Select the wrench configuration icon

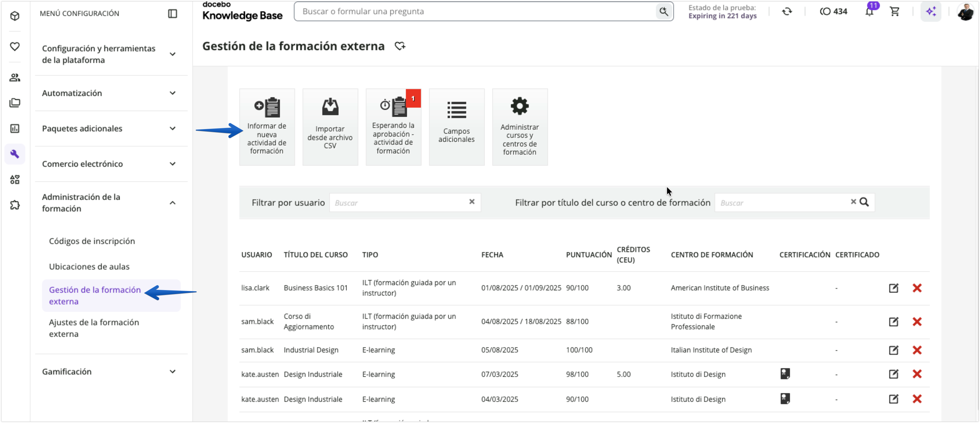tap(15, 154)
